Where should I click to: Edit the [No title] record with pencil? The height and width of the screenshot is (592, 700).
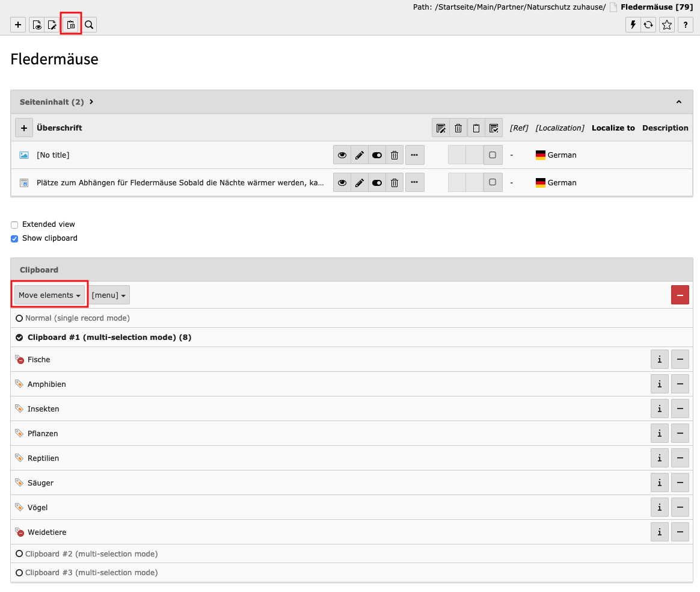click(x=360, y=155)
